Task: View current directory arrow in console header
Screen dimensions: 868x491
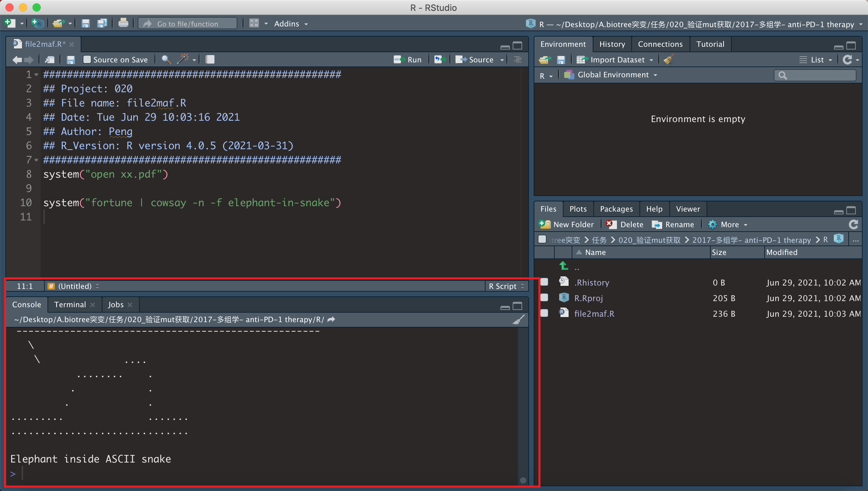Action: (332, 319)
